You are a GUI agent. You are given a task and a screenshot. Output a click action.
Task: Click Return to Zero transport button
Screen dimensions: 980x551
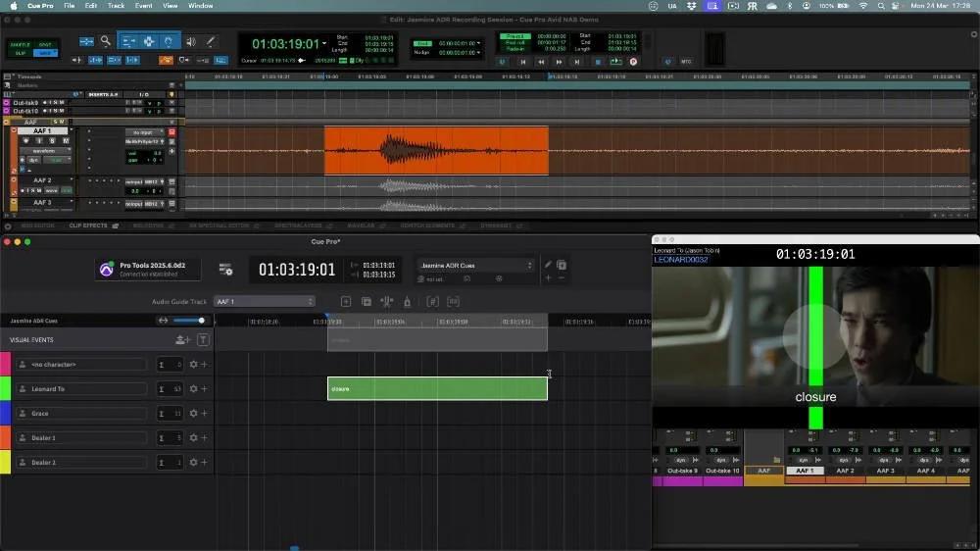click(523, 62)
